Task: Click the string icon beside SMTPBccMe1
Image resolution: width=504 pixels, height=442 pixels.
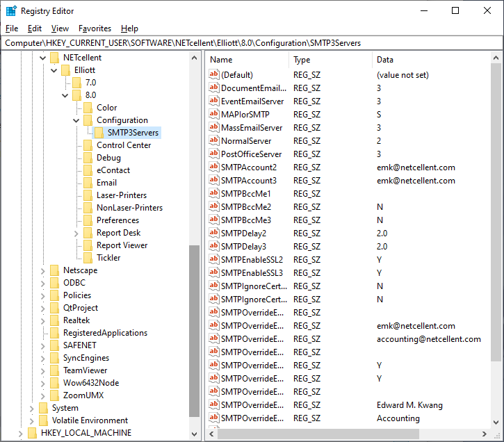Action: click(x=213, y=193)
